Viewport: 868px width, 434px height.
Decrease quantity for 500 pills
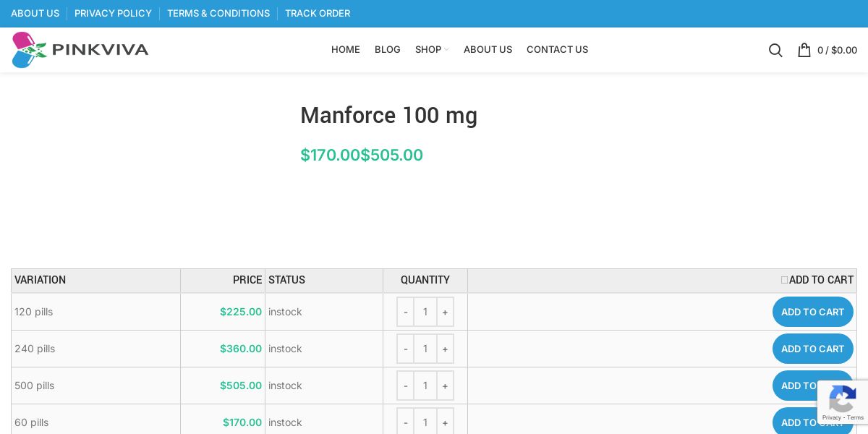point(405,386)
